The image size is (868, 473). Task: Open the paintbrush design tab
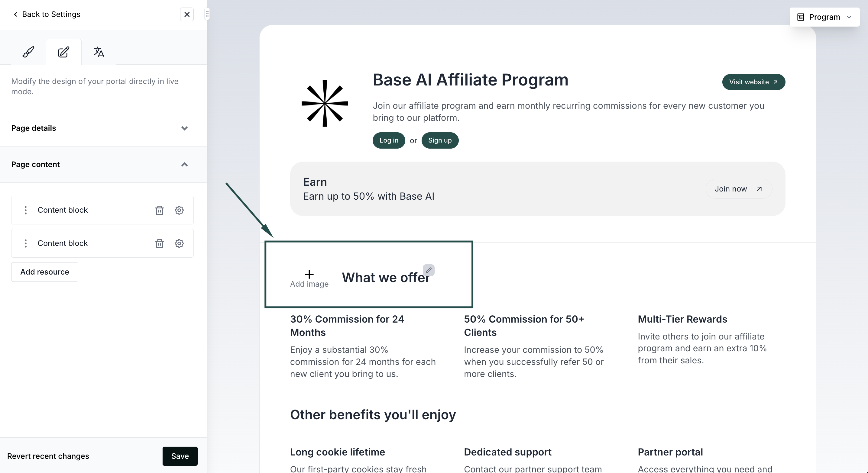[x=28, y=52]
